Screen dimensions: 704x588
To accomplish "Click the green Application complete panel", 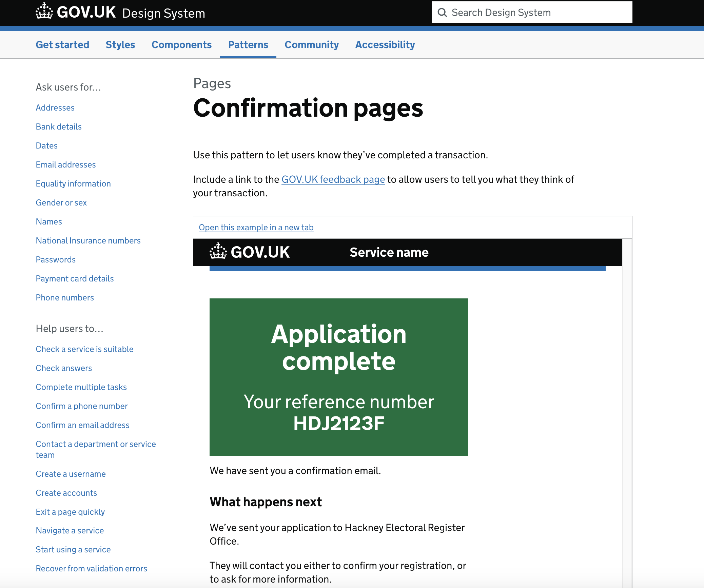I will pyautogui.click(x=338, y=377).
